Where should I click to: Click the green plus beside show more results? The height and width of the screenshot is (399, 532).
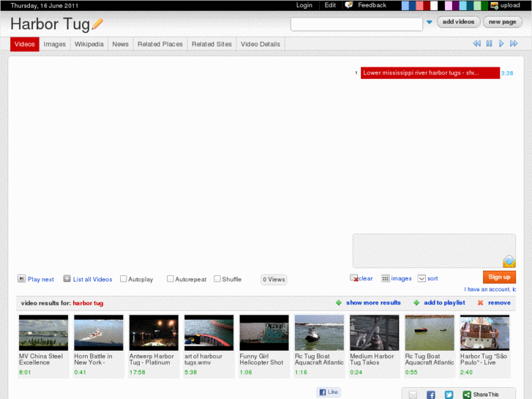339,302
